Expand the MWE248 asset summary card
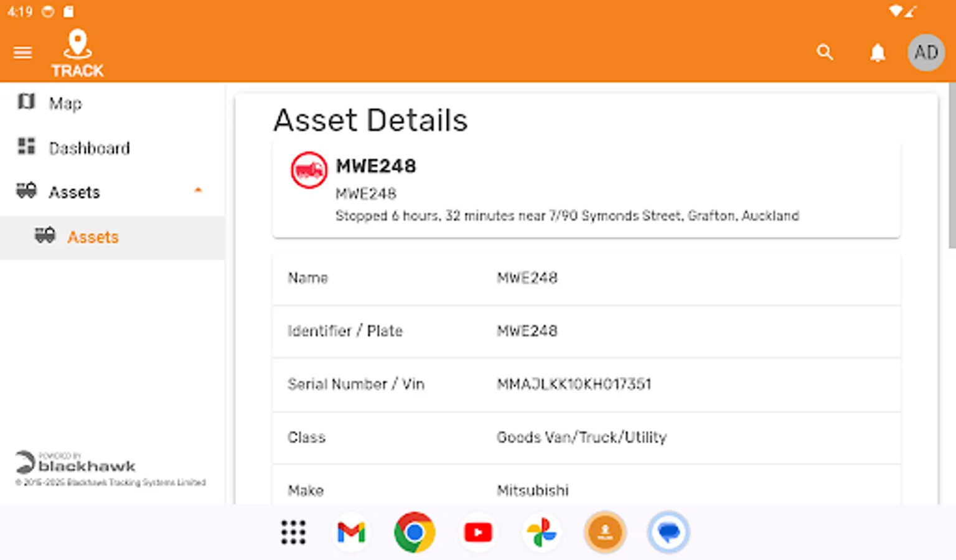 click(x=585, y=189)
